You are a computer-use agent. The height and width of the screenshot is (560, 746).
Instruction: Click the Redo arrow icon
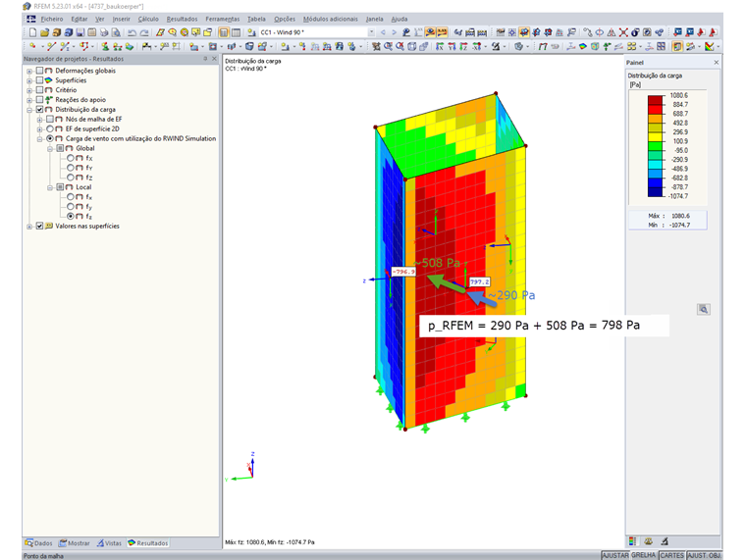point(143,32)
